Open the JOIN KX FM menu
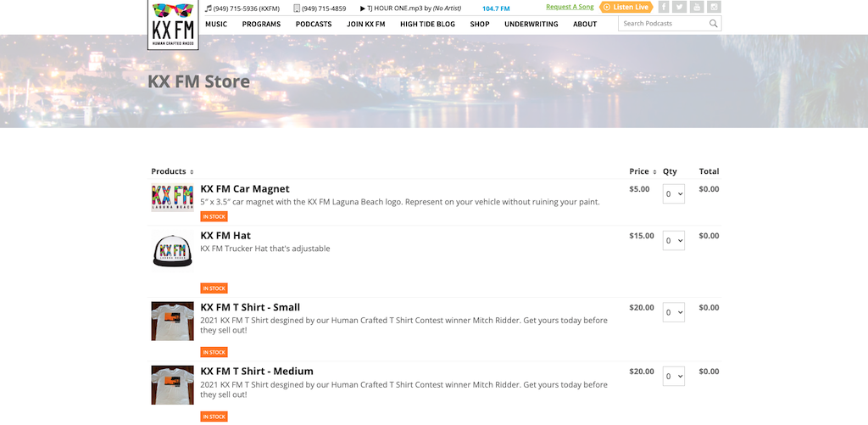Viewport: 868px width, 425px height. pyautogui.click(x=366, y=24)
